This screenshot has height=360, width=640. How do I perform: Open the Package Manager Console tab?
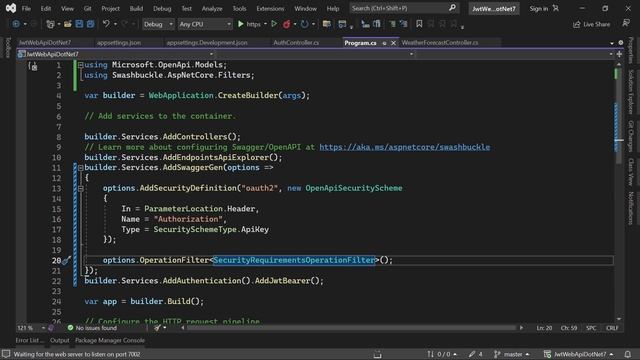[110, 340]
